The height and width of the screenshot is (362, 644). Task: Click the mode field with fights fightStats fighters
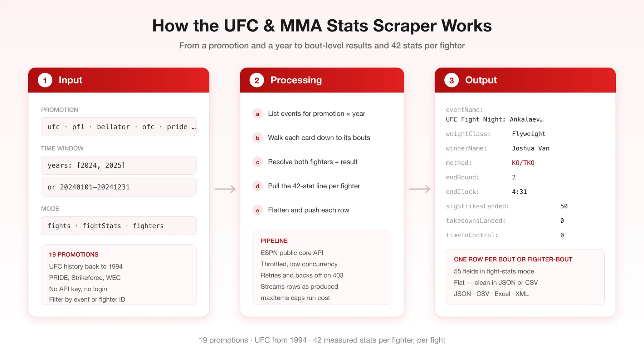[x=119, y=226]
